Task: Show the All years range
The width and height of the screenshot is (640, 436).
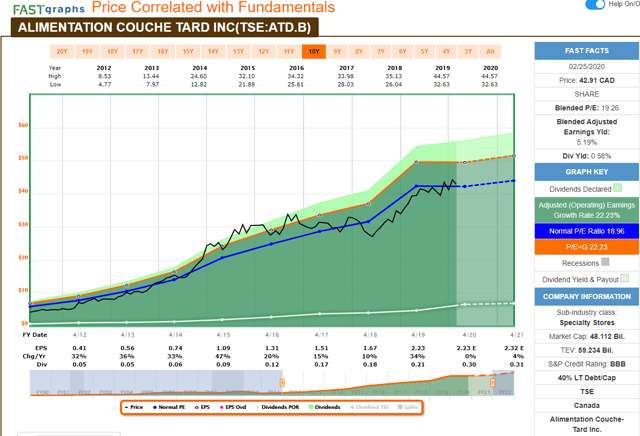Action: pyautogui.click(x=490, y=51)
